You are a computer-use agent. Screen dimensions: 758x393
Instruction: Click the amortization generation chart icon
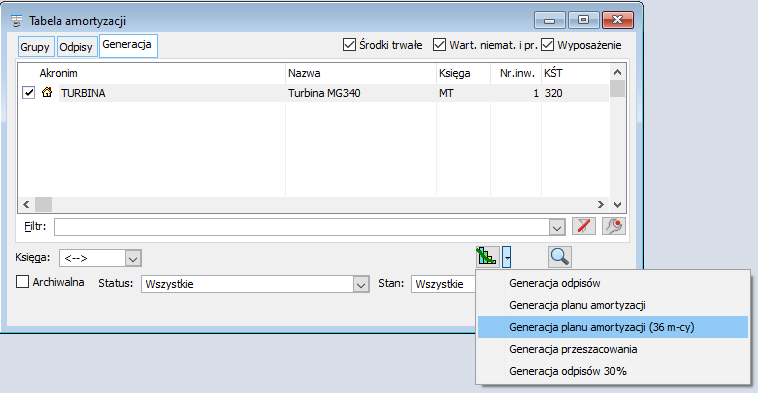487,257
